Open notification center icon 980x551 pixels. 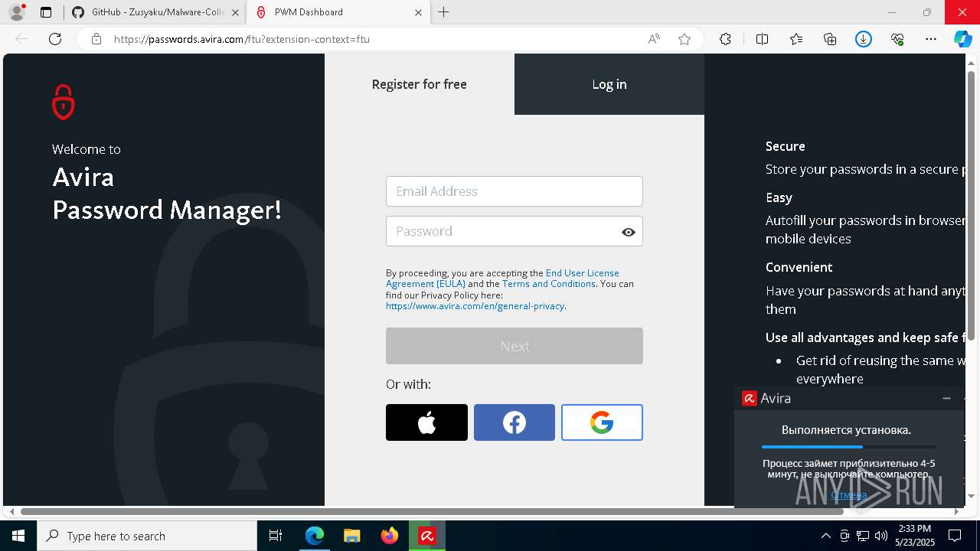point(955,536)
